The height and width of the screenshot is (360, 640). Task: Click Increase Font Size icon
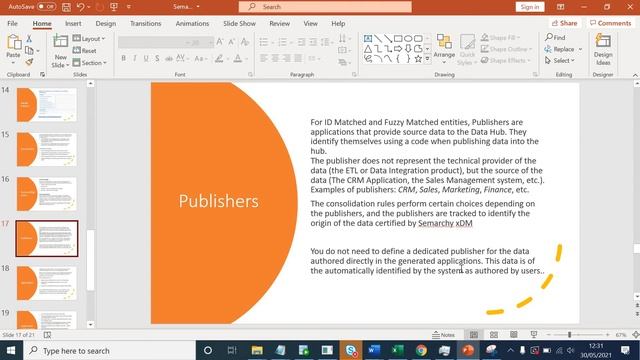point(220,42)
